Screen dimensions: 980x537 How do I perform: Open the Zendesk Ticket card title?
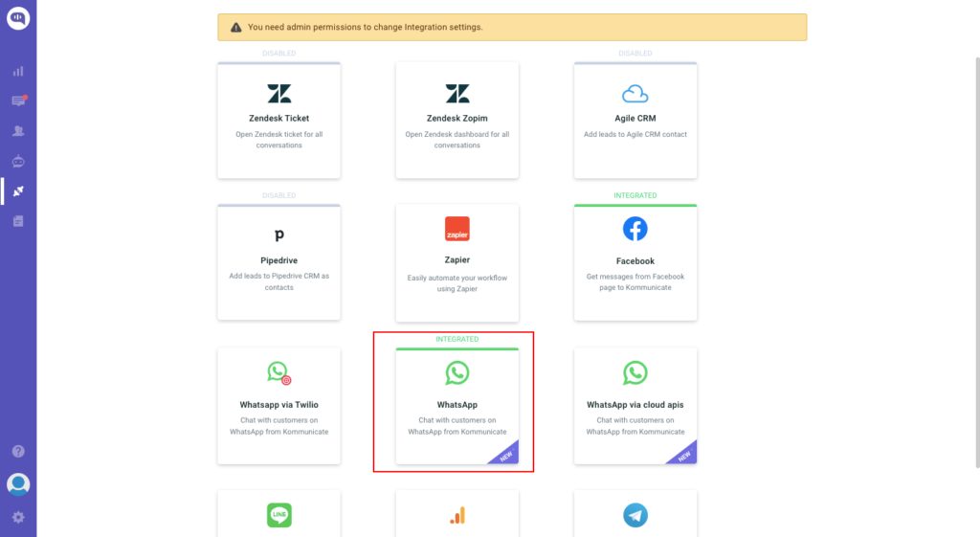coord(278,118)
